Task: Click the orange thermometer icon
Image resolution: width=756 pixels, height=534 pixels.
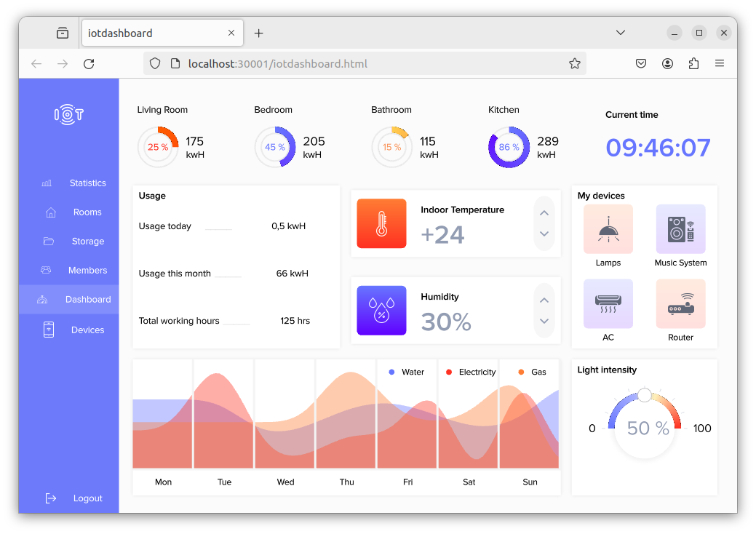Action: coord(381,223)
